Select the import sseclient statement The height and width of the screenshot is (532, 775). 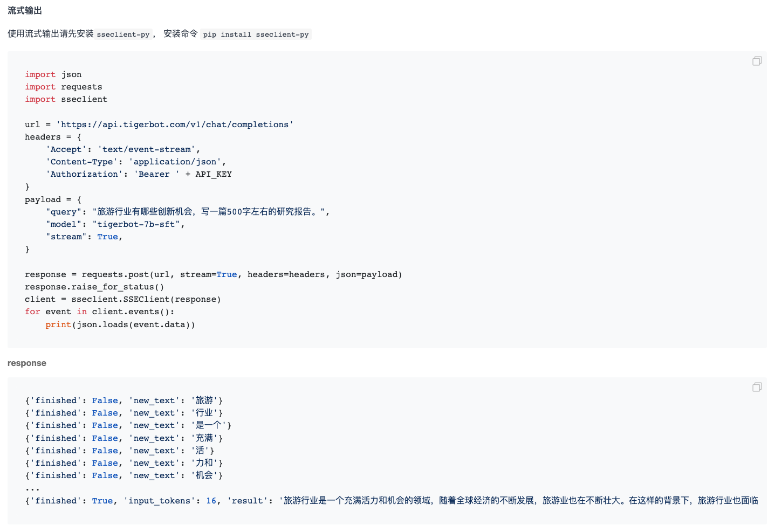(66, 99)
